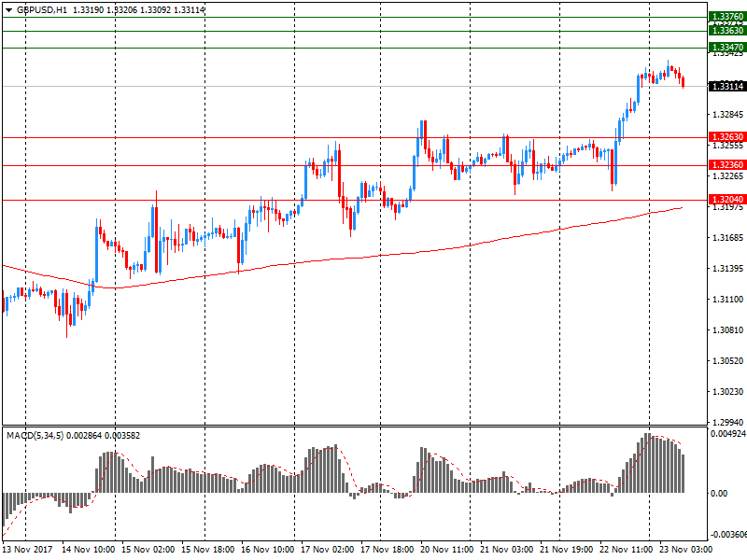Click the 22 Nov 11:00 time label
Screen dimensions: 747x560
pos(626,550)
